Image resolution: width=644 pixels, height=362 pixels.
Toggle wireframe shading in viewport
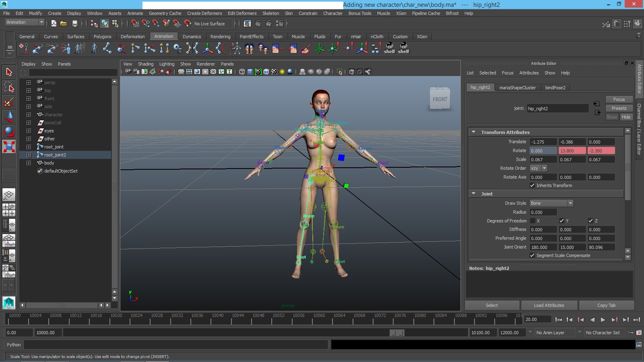pyautogui.click(x=242, y=72)
